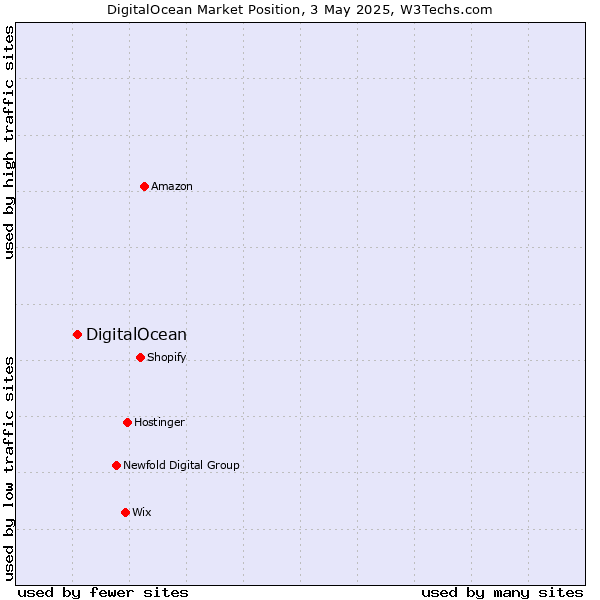Click the 'Hostinger' label text
Image resolution: width=600 pixels, height=600 pixels.
[160, 422]
